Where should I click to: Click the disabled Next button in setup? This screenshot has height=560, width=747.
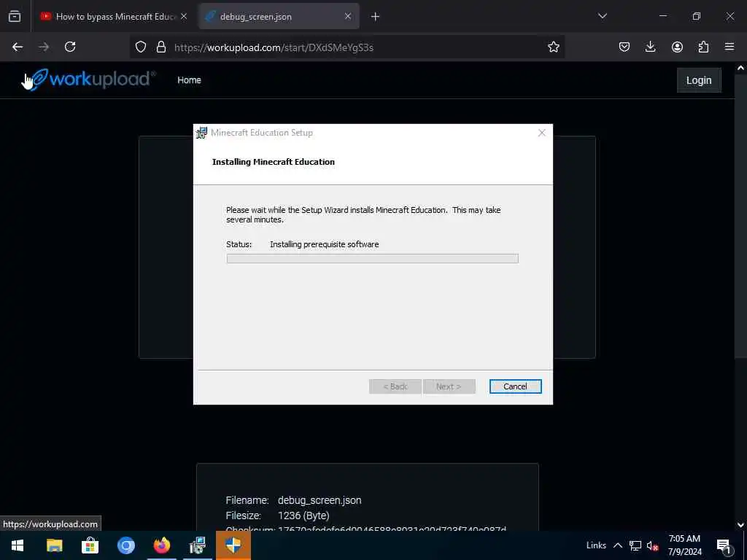point(449,386)
